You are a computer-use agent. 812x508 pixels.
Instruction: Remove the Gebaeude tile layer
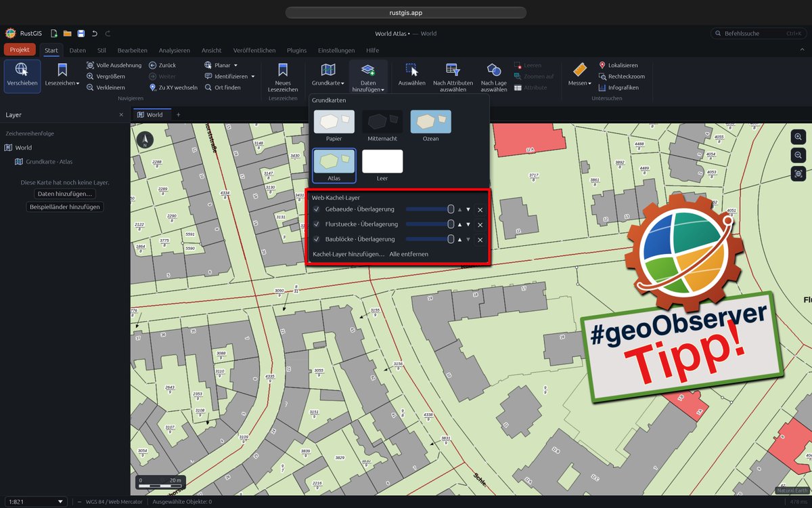[x=480, y=209]
